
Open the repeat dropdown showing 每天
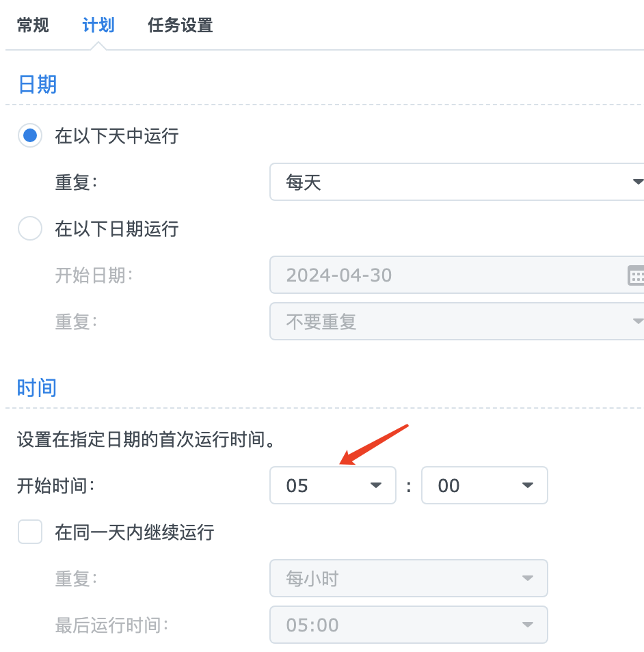tap(457, 182)
